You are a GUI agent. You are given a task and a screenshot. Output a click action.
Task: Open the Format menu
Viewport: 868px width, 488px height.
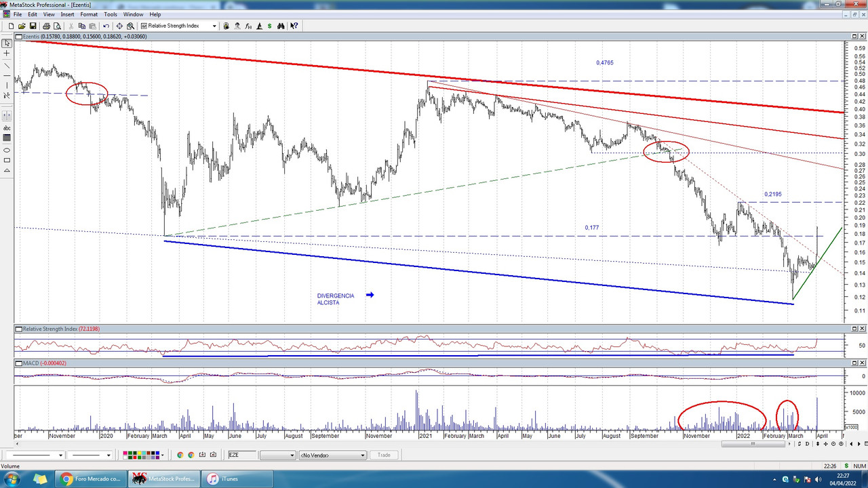click(x=89, y=14)
